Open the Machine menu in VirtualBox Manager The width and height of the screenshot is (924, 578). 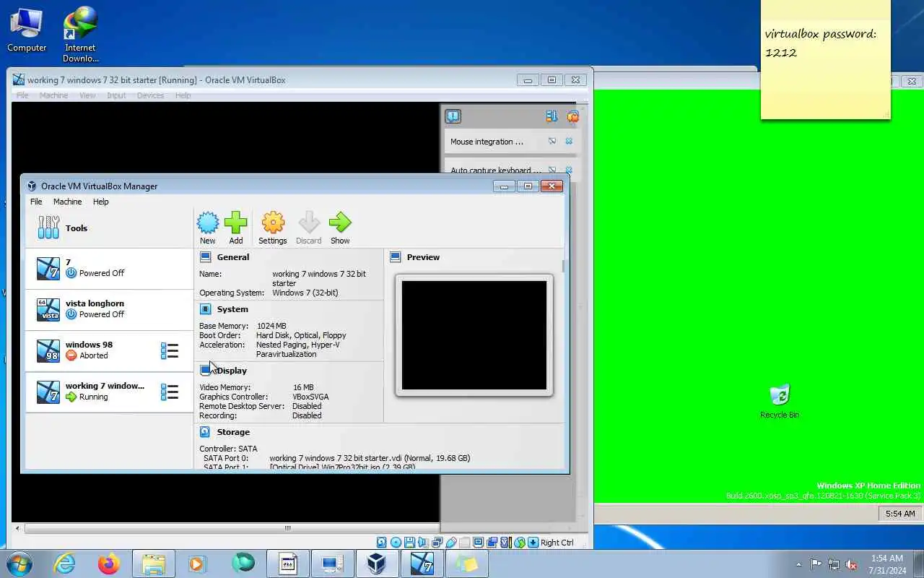(x=67, y=202)
